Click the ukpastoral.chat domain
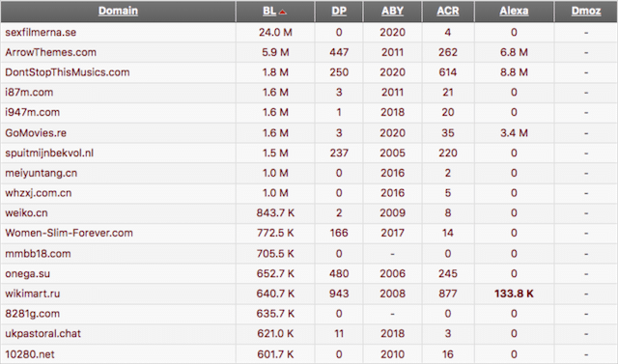Screen dimensions: 618x364 coord(42,334)
